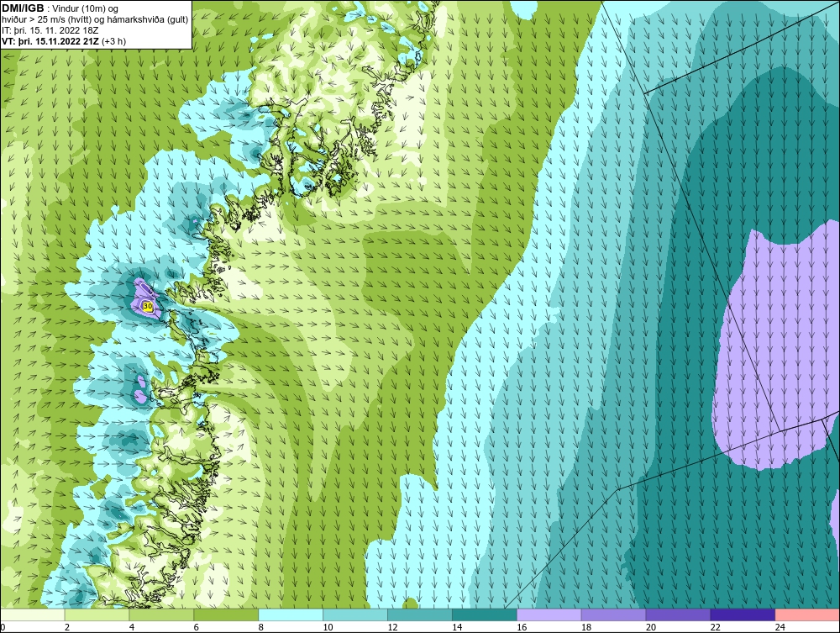
Task: Click the 2–4 m/s legend color swatch
Action: [x=97, y=615]
